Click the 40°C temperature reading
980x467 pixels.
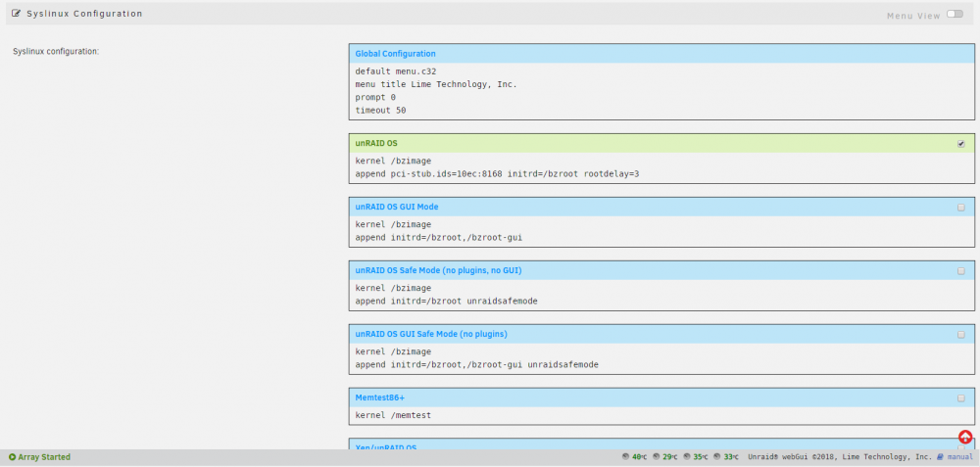click(x=640, y=457)
